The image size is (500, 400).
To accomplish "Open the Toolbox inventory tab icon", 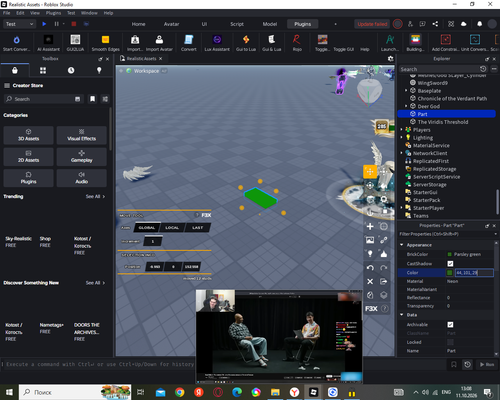I will tap(15, 70).
